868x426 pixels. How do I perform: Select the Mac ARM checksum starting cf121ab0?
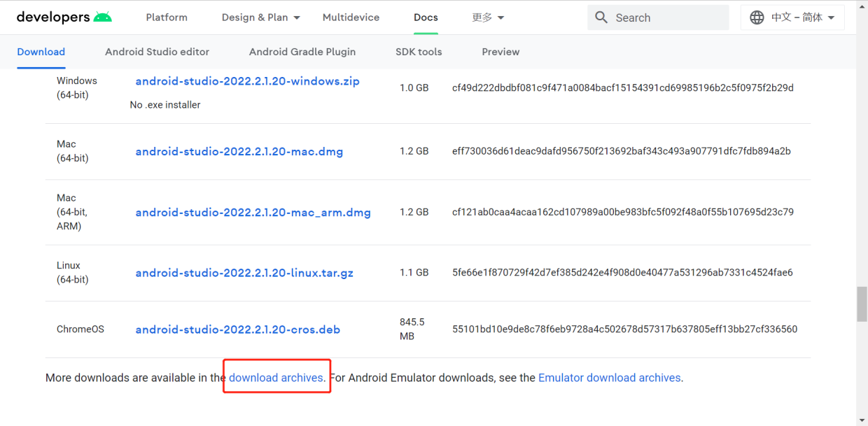tap(623, 212)
